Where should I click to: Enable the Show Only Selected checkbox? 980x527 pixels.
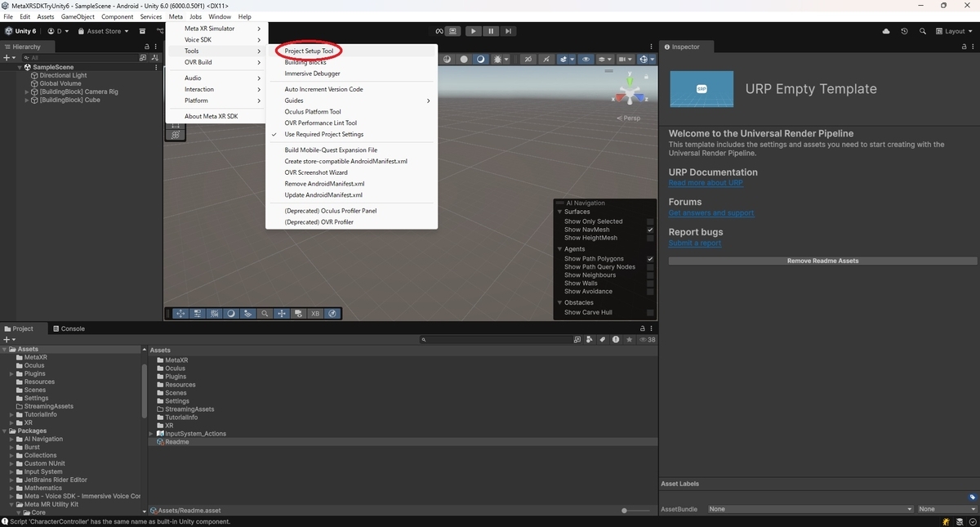point(650,221)
